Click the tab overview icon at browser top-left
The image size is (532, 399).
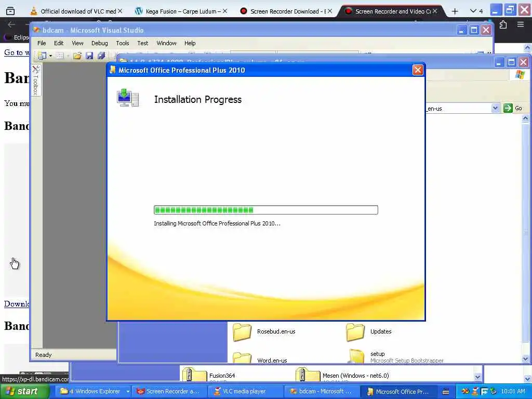pos(10,11)
